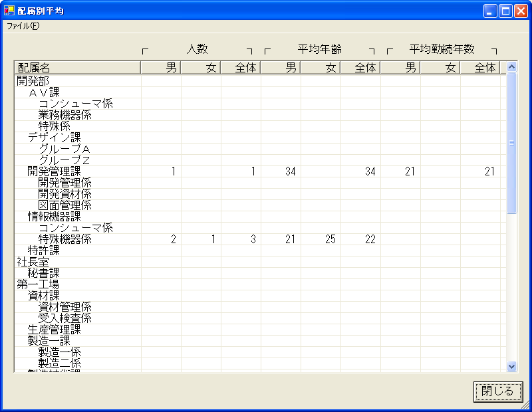The height and width of the screenshot is (412, 532).
Task: Click the 男 header under 人数
Action: coord(161,67)
